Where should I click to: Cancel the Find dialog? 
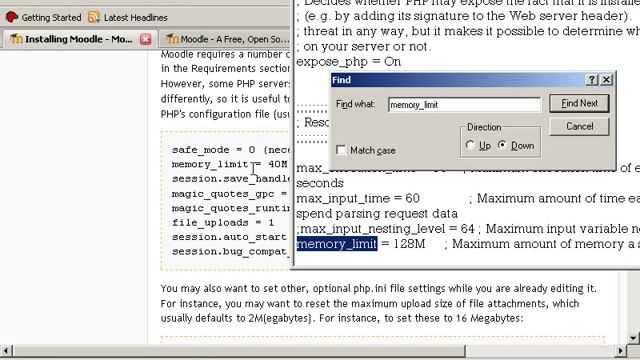tap(579, 127)
